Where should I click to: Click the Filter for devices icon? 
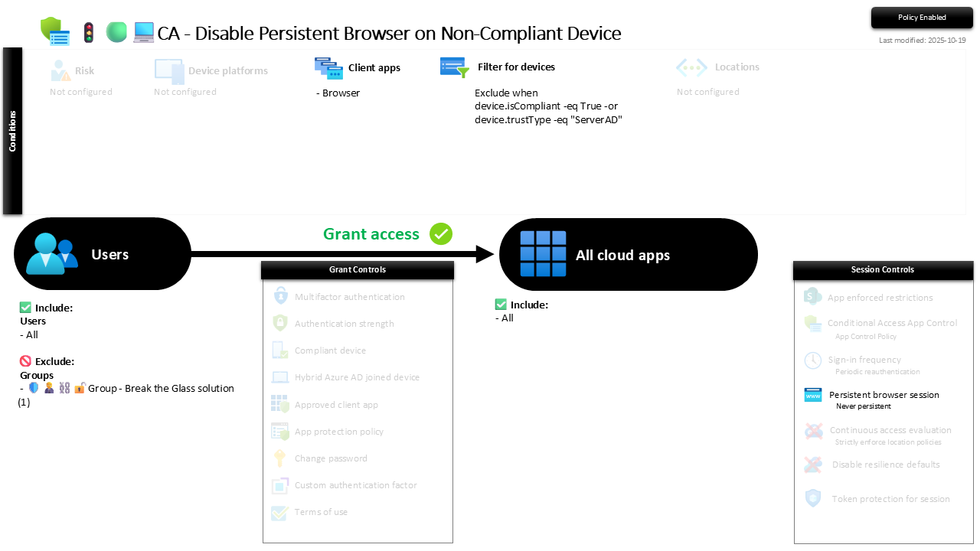454,67
